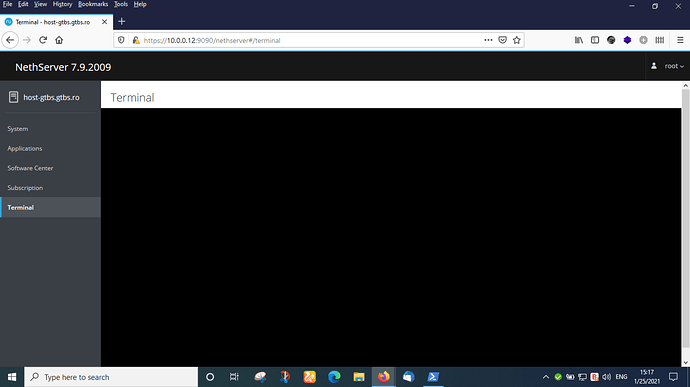The image size is (690, 387).
Task: Open the Tools menu
Action: [121, 4]
